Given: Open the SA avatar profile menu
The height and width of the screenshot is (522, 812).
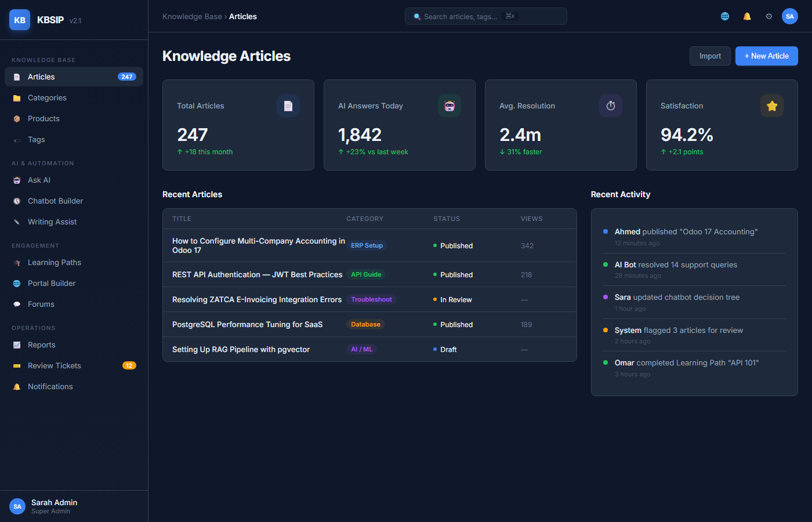Looking at the screenshot, I should coord(790,16).
